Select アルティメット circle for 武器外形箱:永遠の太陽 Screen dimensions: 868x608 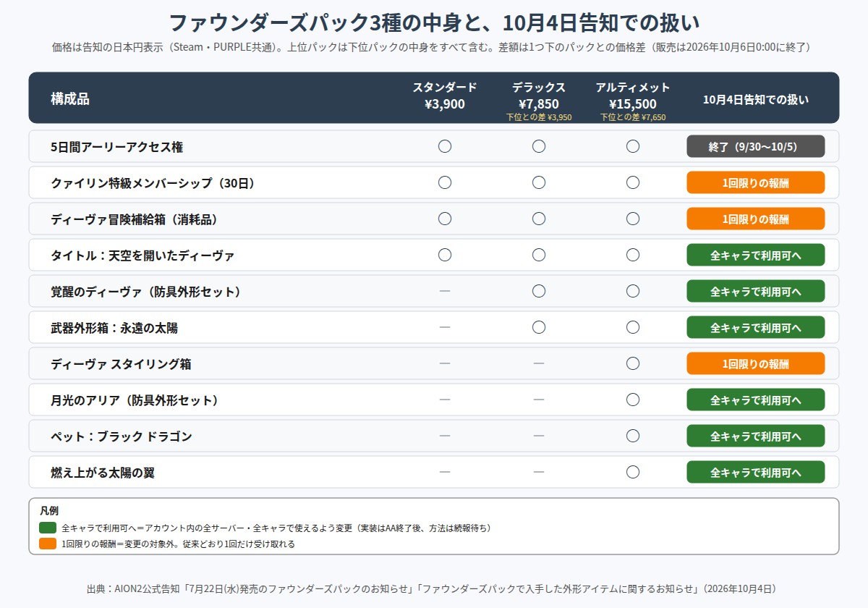633,327
